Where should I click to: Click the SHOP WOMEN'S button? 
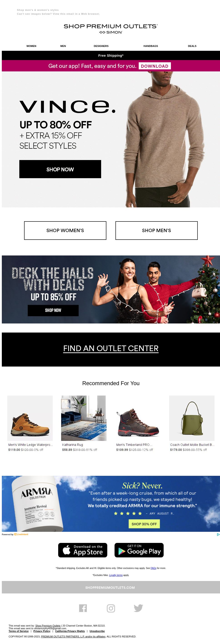click(x=65, y=231)
